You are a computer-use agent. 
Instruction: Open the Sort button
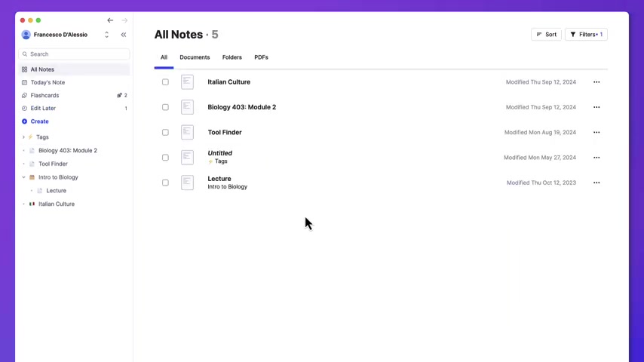pyautogui.click(x=546, y=35)
